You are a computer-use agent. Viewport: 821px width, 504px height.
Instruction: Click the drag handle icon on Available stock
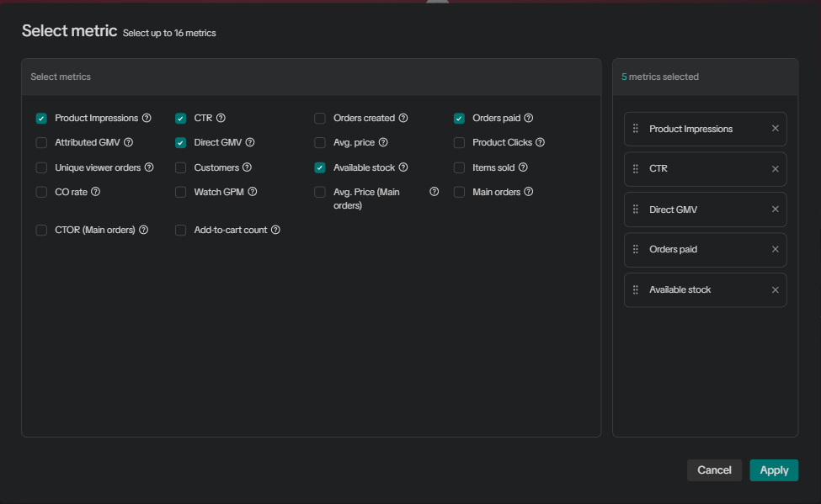point(636,290)
